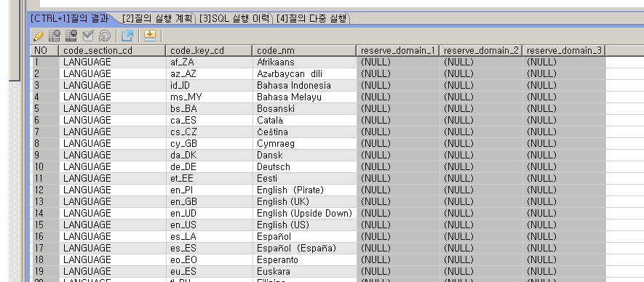Sort by code_key_cd column header

[x=209, y=50]
